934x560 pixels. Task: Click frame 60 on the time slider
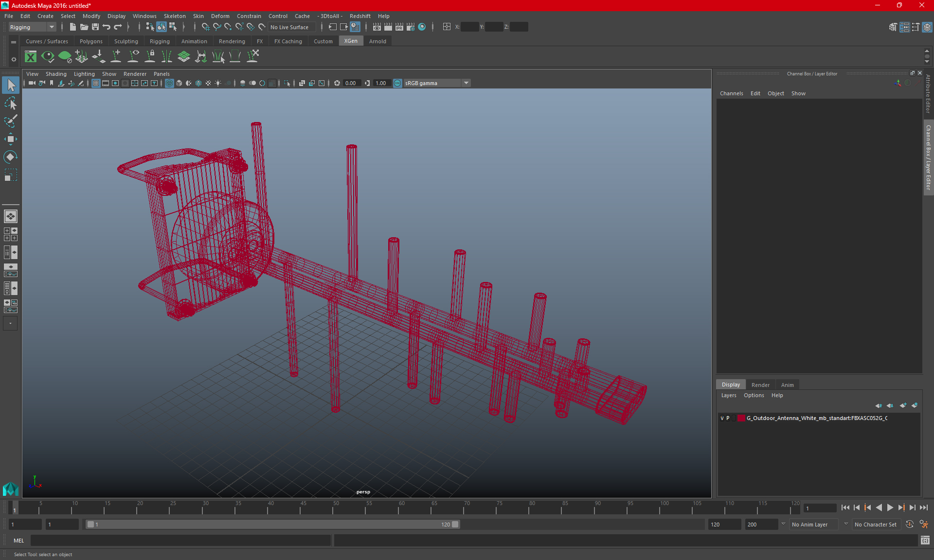[x=401, y=507]
